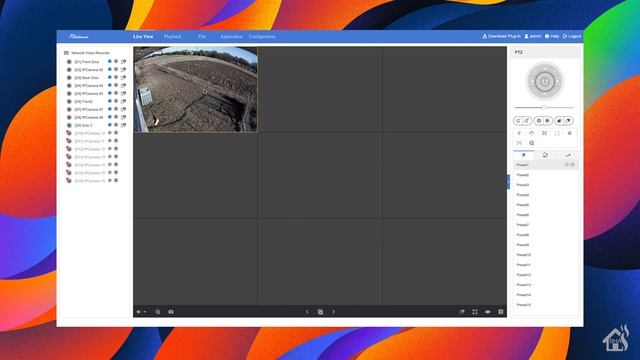This screenshot has height=360, width=640.
Task: Open the File tab
Action: tap(202, 37)
